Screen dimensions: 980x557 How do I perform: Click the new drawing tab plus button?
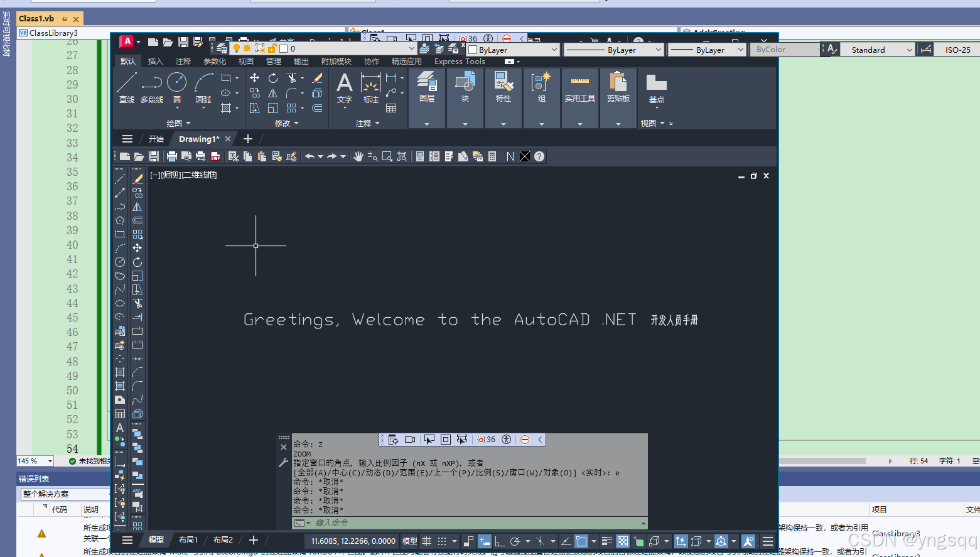tap(248, 139)
